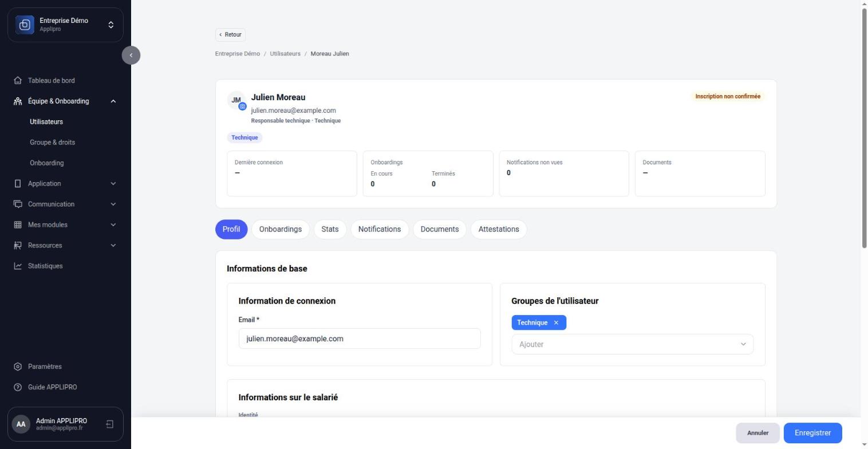Click the Communication chat icon
The image size is (868, 449).
coord(18,204)
